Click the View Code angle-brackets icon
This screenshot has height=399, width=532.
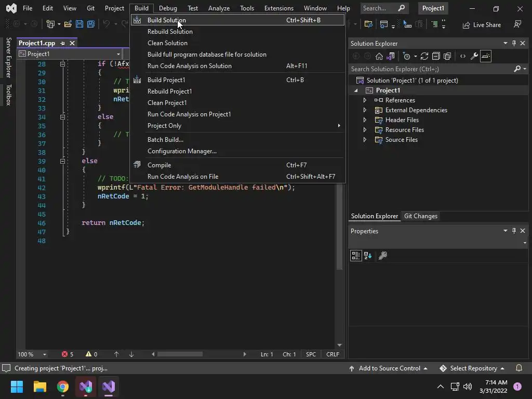[x=463, y=56]
